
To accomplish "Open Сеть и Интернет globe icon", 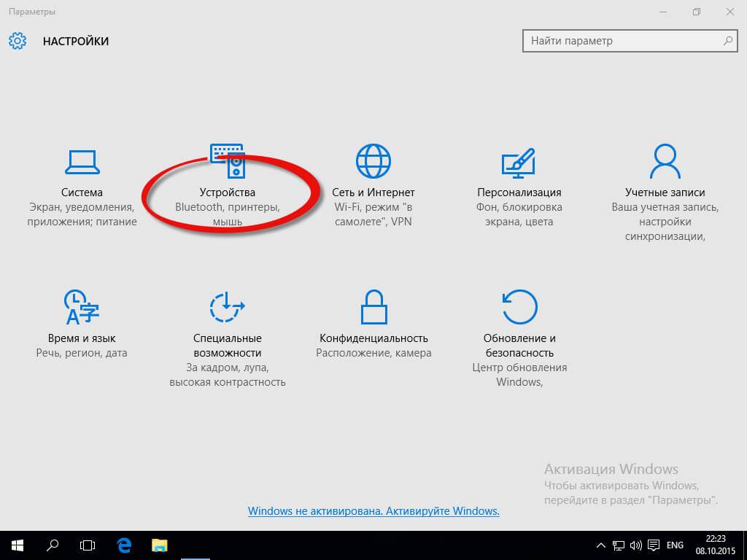I will [x=373, y=160].
